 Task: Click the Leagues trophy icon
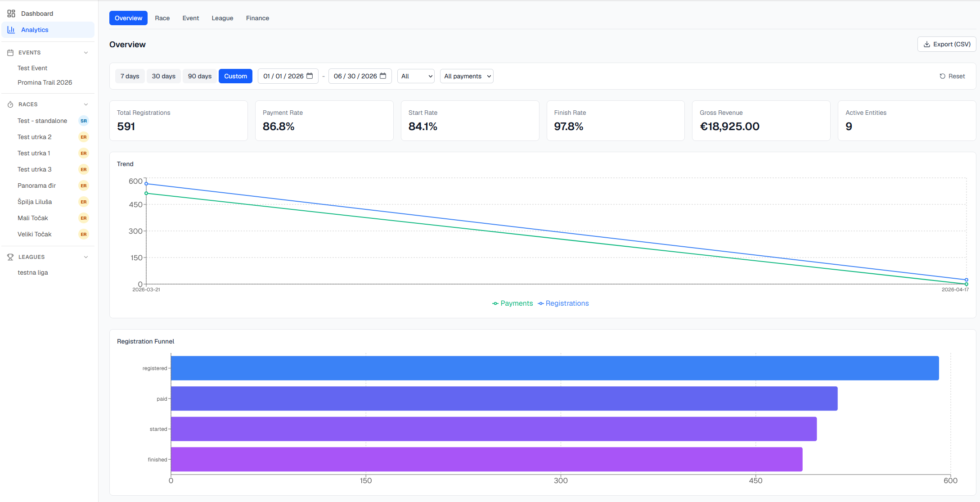coord(10,257)
